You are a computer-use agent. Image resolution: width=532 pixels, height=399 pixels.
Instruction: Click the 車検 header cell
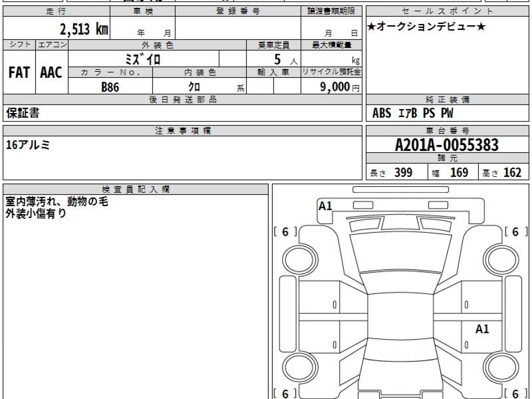click(142, 12)
